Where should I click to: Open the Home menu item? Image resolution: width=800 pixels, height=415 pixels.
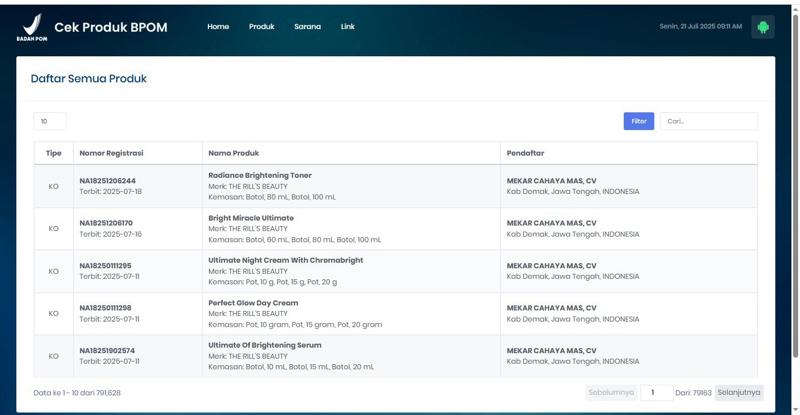(218, 27)
